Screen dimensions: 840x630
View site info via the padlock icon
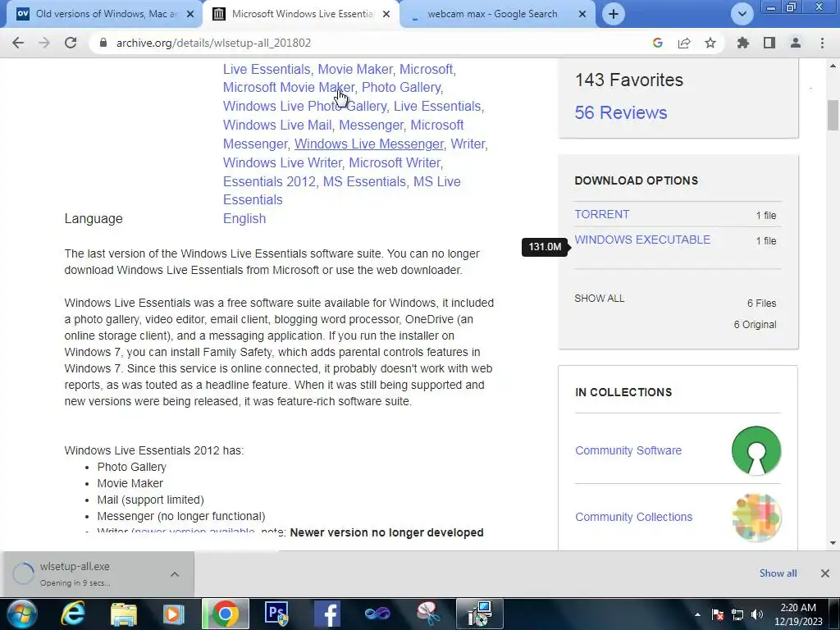tap(103, 43)
